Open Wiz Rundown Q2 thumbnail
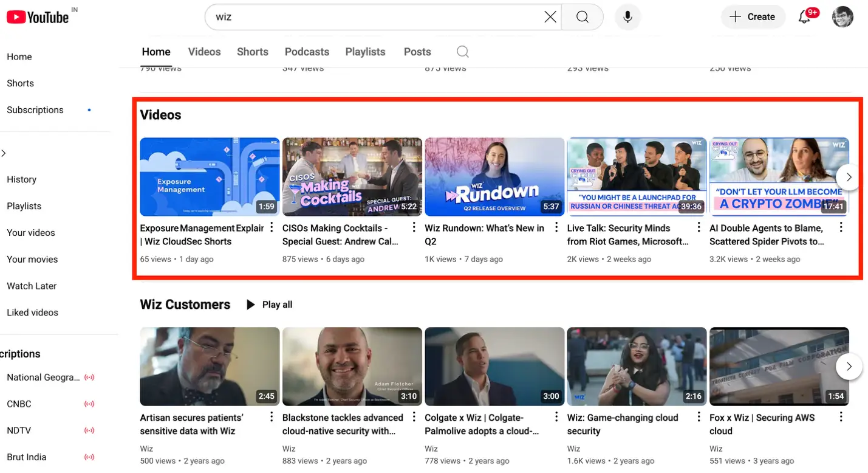Image resolution: width=868 pixels, height=473 pixels. (x=494, y=177)
